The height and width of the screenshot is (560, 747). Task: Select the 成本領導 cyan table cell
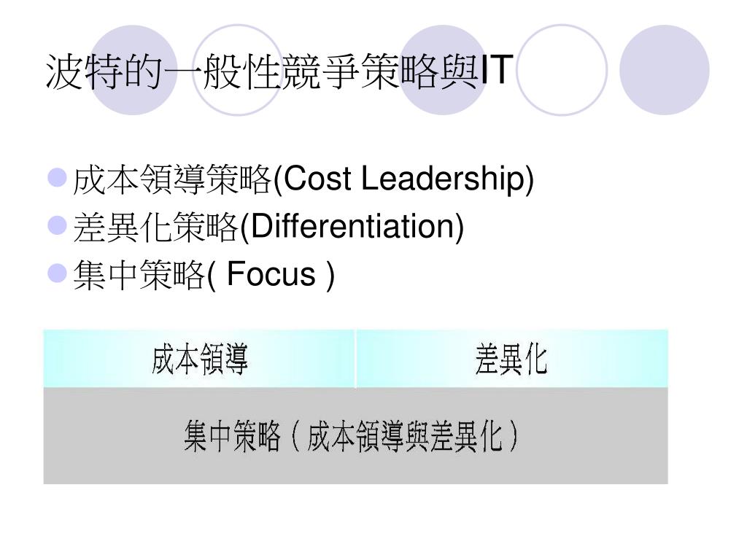tap(198, 359)
